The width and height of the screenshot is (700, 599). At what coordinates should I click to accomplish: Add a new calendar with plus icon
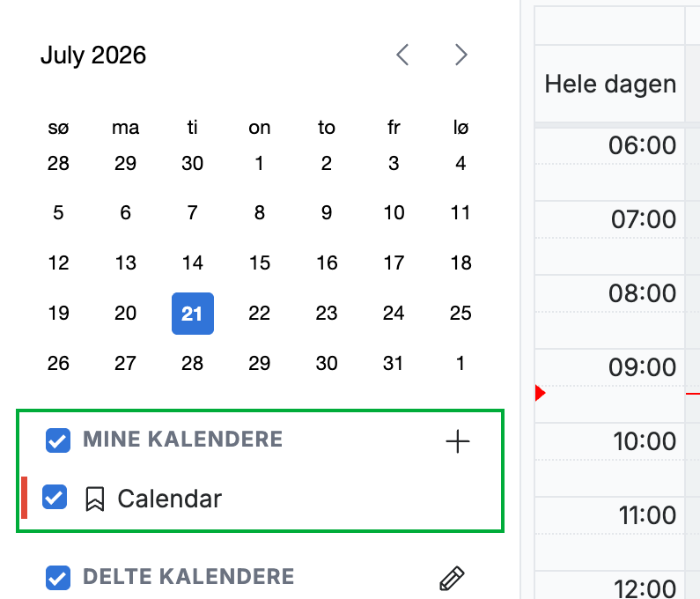(458, 442)
